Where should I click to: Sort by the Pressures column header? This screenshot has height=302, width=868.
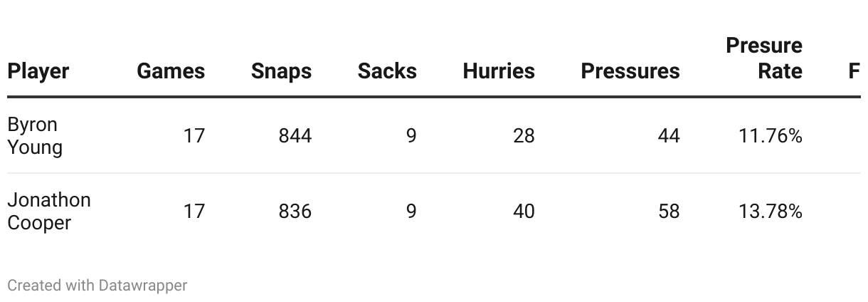(630, 71)
